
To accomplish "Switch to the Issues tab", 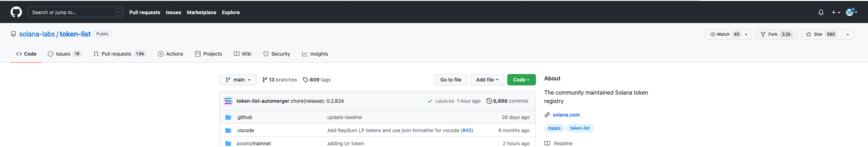I will point(63,54).
